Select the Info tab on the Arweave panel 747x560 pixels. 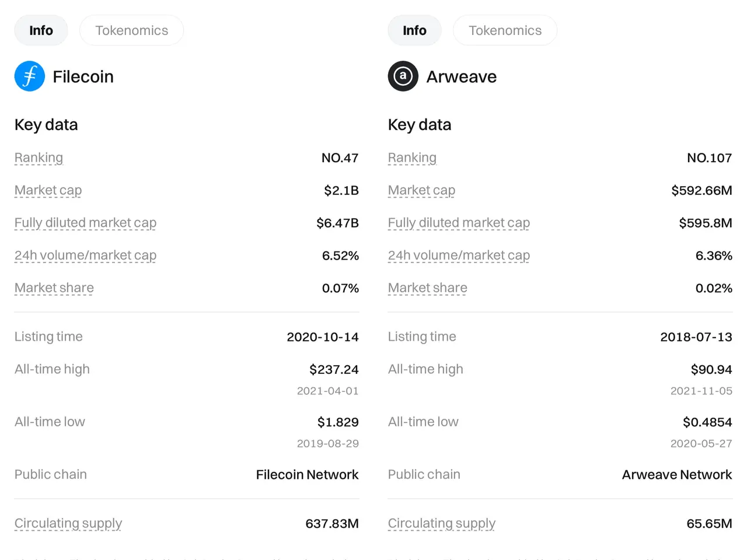tap(414, 30)
